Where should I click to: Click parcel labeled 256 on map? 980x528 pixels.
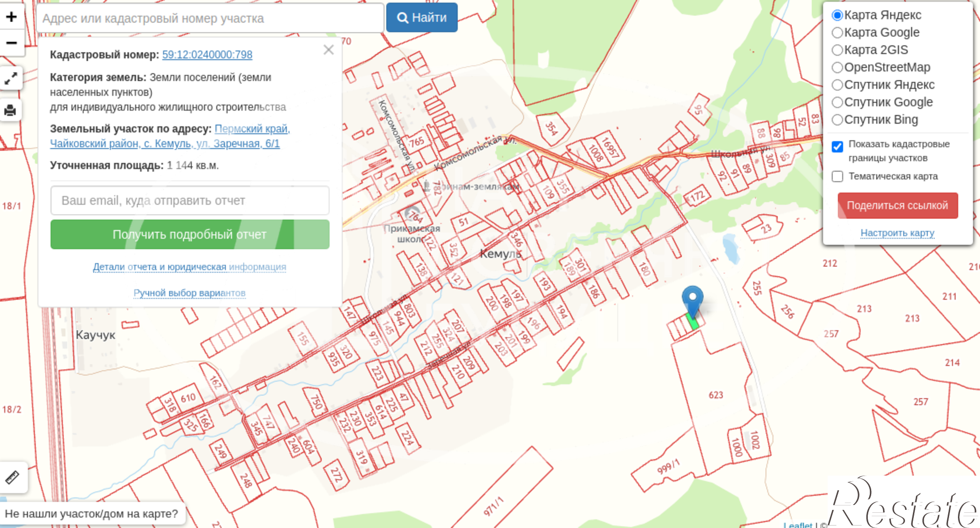(x=787, y=312)
